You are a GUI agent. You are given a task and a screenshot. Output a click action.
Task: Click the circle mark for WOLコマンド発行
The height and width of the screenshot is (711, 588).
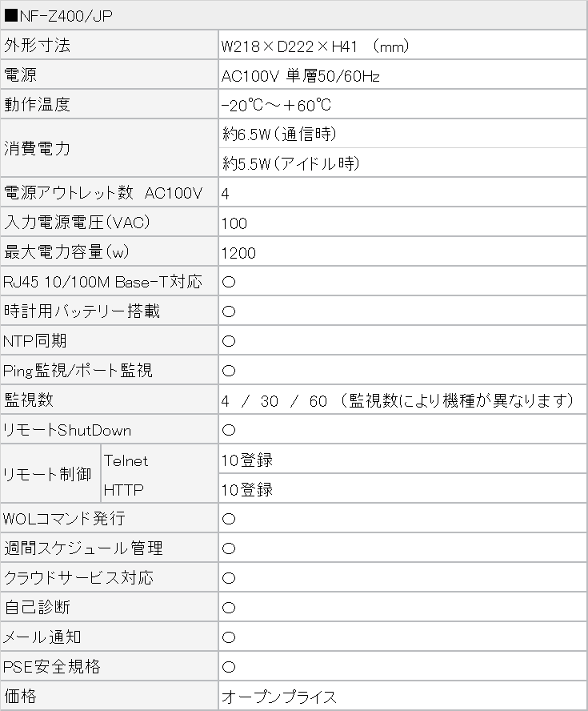click(x=228, y=519)
